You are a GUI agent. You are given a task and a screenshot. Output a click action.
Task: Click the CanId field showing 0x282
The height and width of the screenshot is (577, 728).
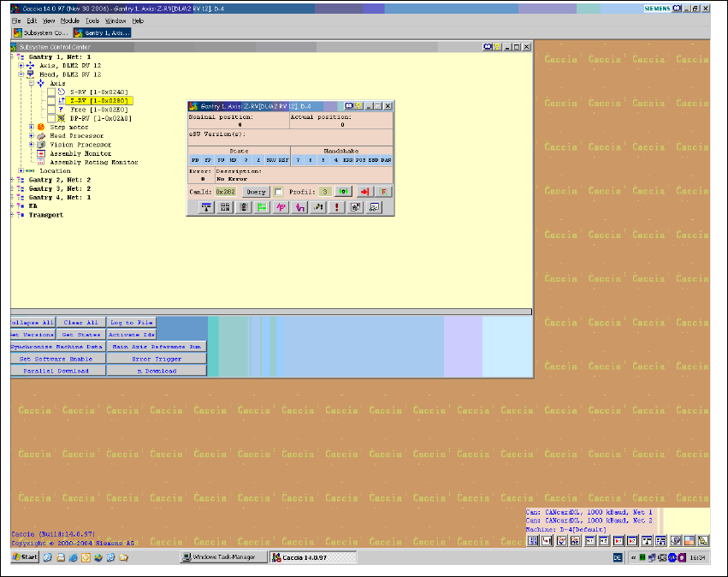coord(225,192)
